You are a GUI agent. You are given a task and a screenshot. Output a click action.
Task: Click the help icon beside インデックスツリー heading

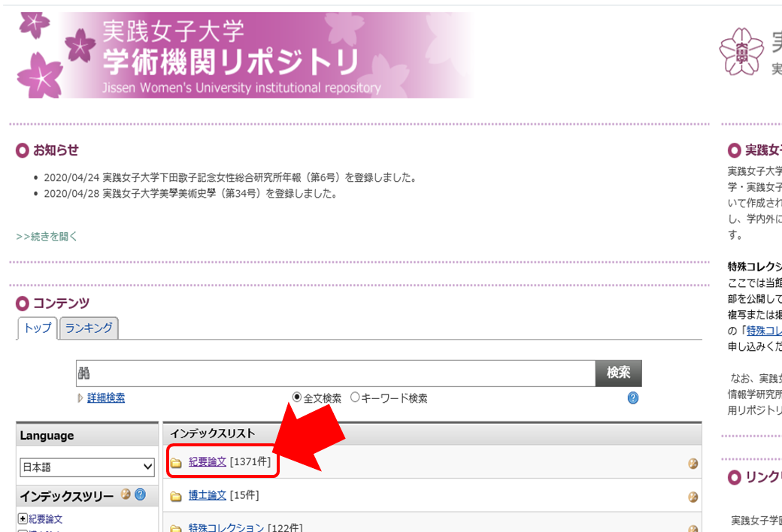pyautogui.click(x=141, y=494)
